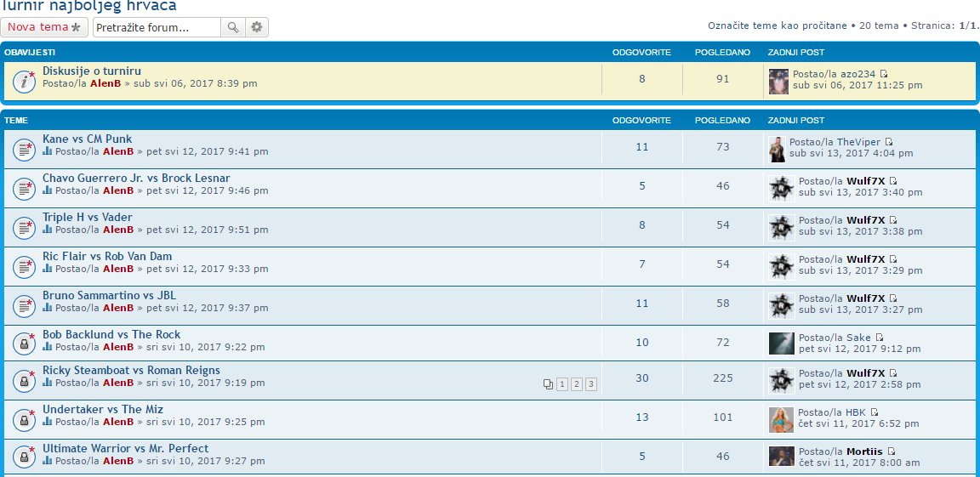The width and height of the screenshot is (980, 477).
Task: Click topic icon for Triple H vs Vader
Action: pos(24,227)
